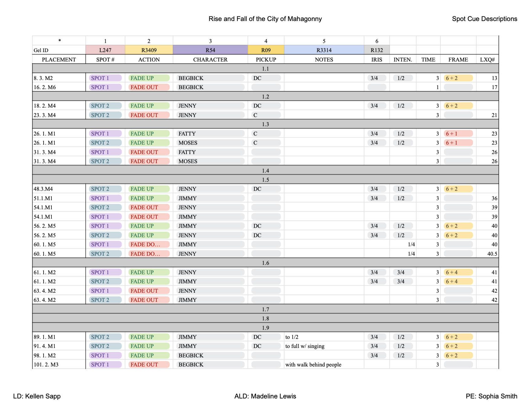This screenshot has width=532, height=411.
Task: Click the 'LXQ#' column header
Action: click(487, 60)
